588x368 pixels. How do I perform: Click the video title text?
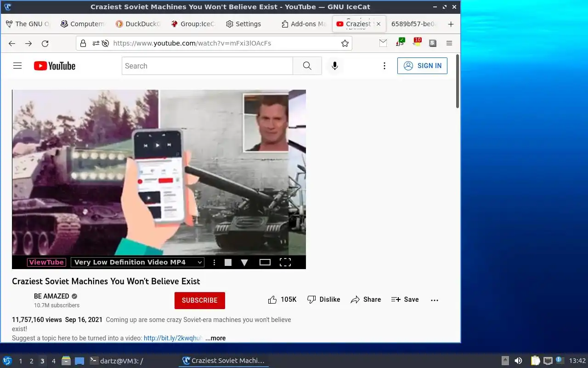coord(106,281)
